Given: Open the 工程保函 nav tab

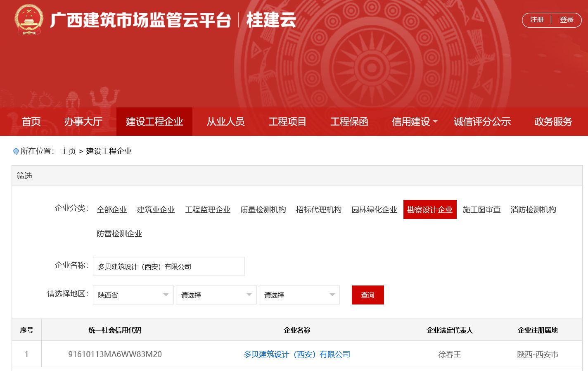Looking at the screenshot, I should click(x=349, y=121).
